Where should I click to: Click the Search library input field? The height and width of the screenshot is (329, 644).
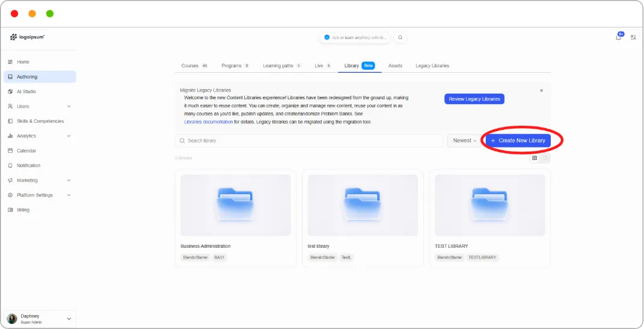click(x=309, y=141)
